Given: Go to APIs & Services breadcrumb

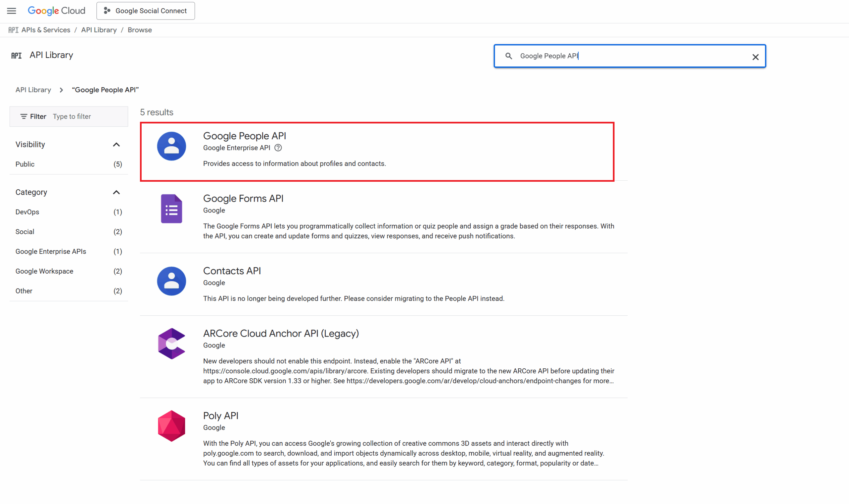Looking at the screenshot, I should [45, 30].
